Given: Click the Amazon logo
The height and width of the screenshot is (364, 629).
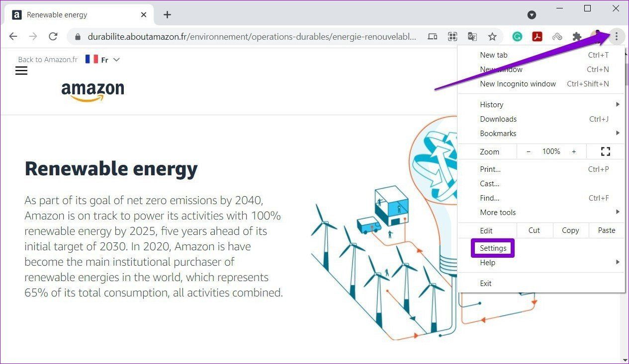Looking at the screenshot, I should click(x=93, y=92).
